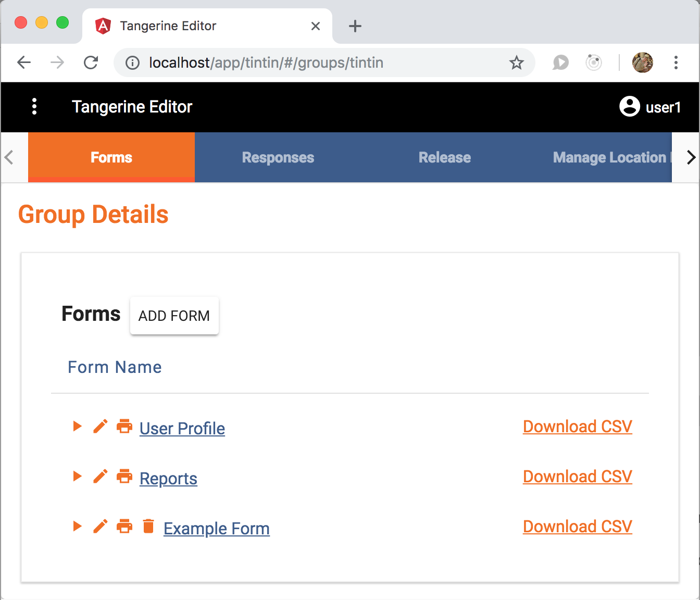This screenshot has height=600, width=700.
Task: Print the Example Form
Action: tap(124, 526)
